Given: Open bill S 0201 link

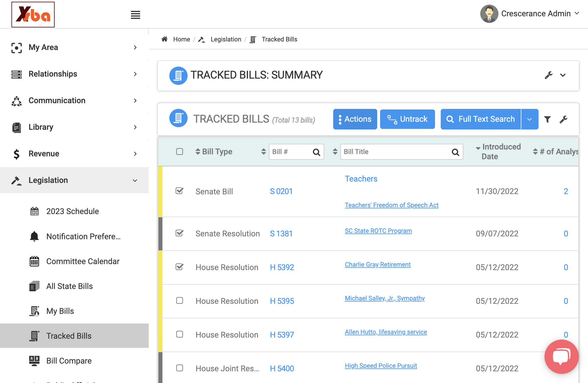Looking at the screenshot, I should (281, 191).
